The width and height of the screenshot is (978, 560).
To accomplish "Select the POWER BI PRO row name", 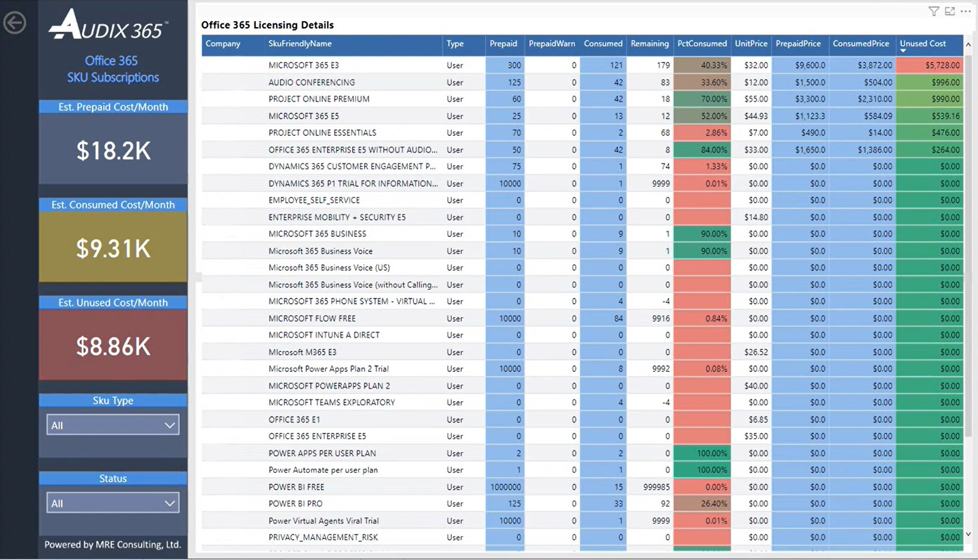I will click(295, 504).
